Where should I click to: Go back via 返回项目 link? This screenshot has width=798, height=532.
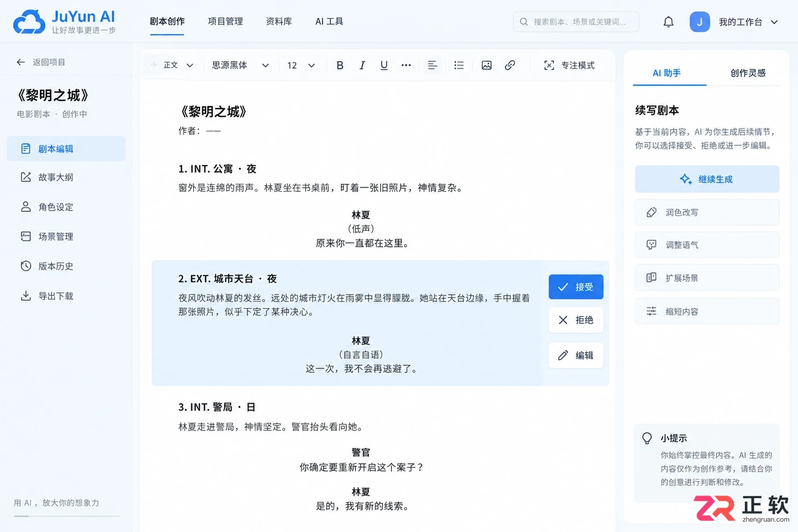[x=41, y=62]
